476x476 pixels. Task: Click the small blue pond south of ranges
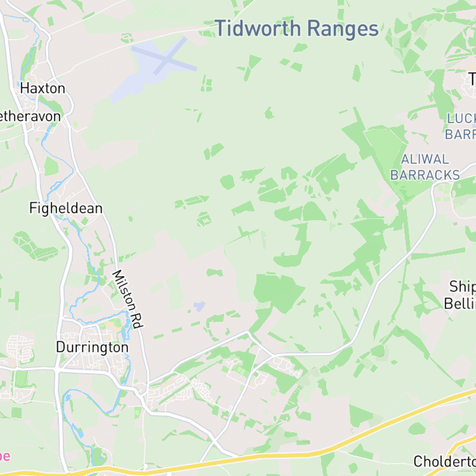(x=199, y=306)
